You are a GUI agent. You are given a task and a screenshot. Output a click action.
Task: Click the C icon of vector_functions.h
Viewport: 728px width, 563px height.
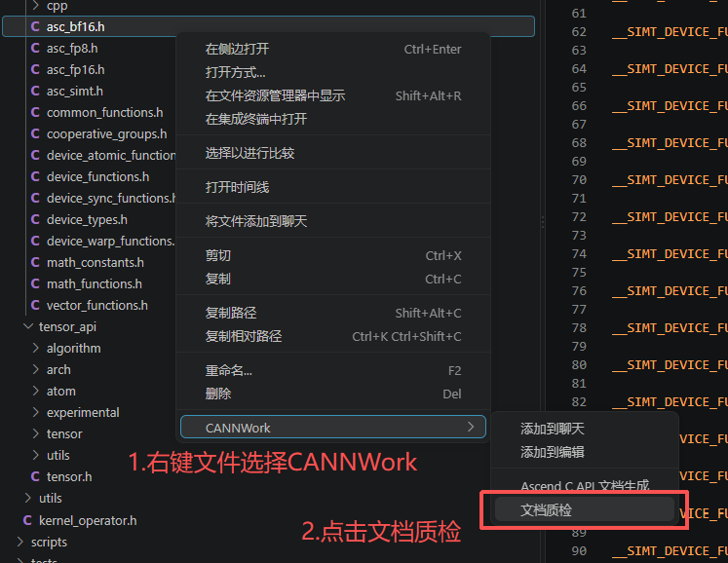tap(35, 306)
